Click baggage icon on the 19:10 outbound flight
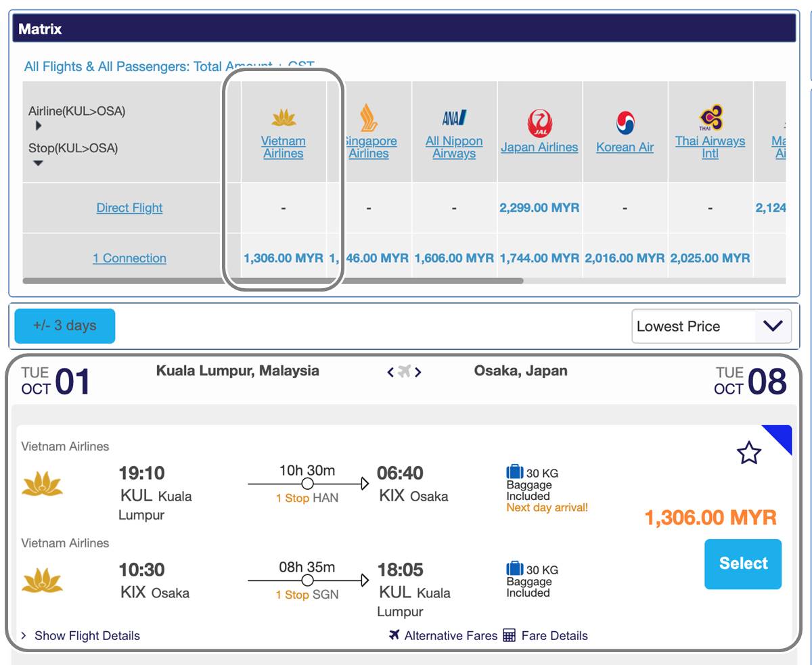Screen dimensions: 812x665 pyautogui.click(x=514, y=472)
